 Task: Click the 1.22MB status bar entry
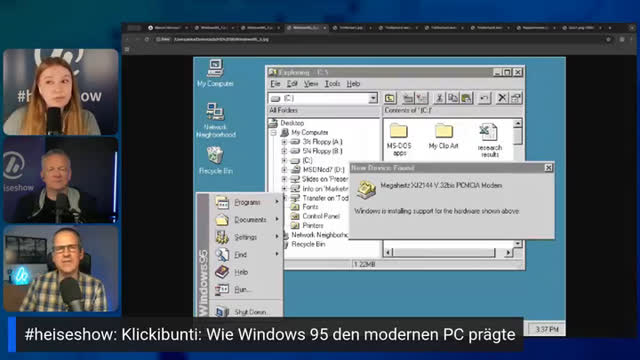pyautogui.click(x=364, y=264)
